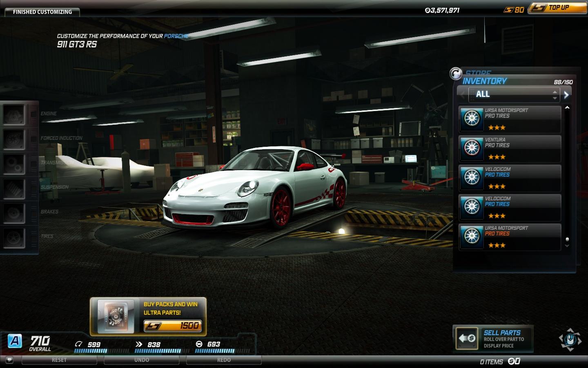Click the cash balance 3,571,971 display
Screen dimensions: 588x368
[x=442, y=10]
